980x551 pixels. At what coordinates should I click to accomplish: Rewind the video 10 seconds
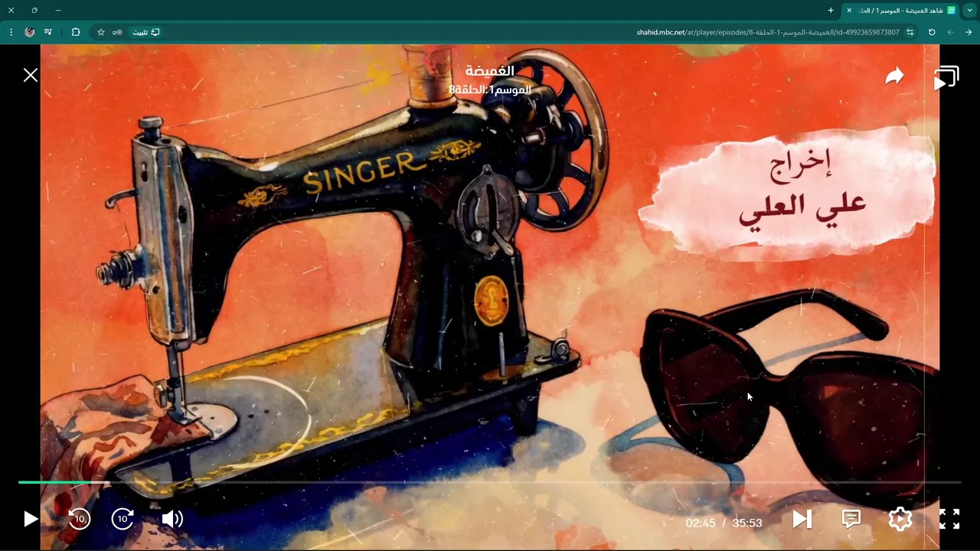click(79, 519)
